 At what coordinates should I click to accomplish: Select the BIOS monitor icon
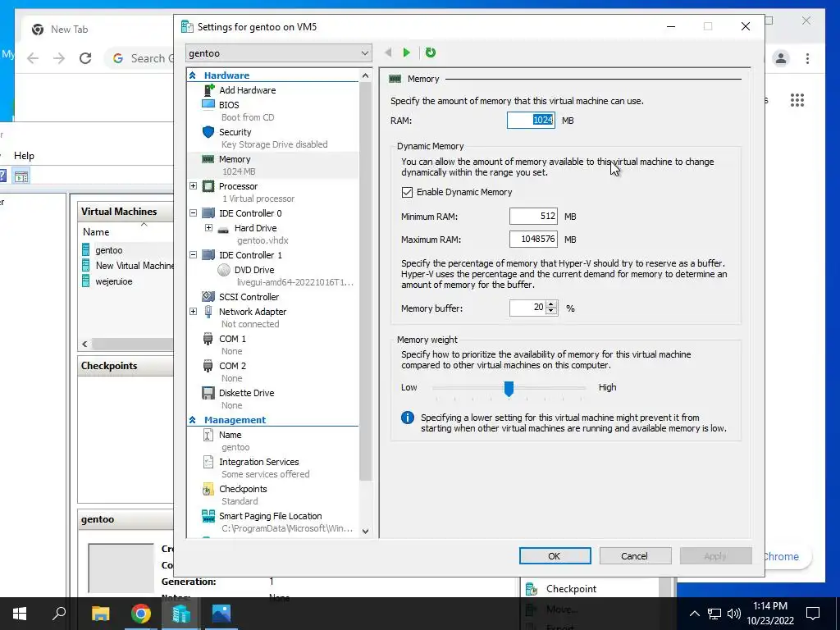point(208,104)
